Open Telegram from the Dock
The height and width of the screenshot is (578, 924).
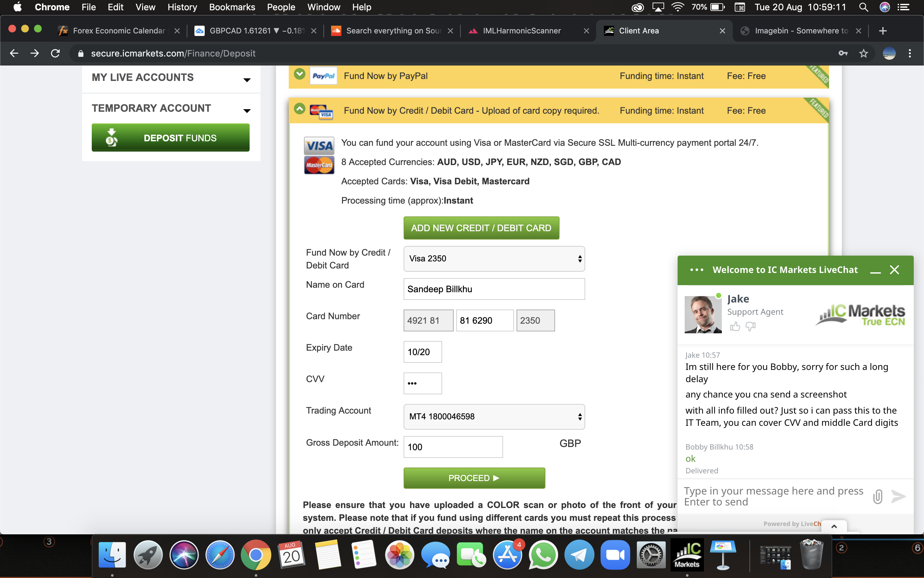click(x=579, y=555)
